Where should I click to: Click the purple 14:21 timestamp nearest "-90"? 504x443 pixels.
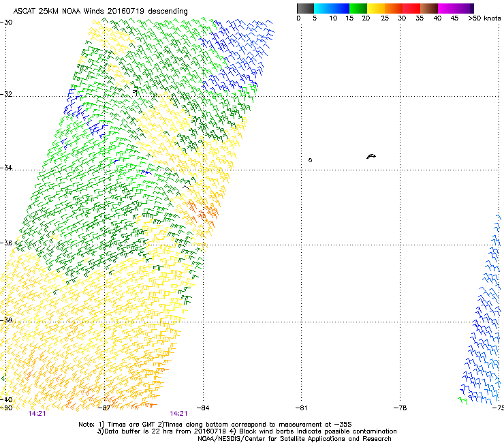[x=37, y=414]
